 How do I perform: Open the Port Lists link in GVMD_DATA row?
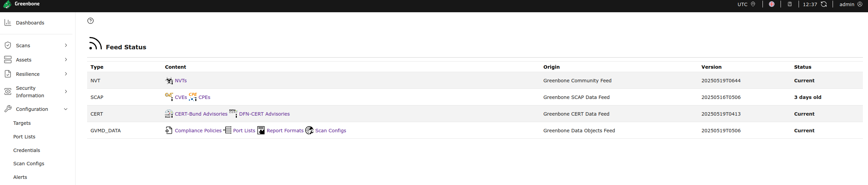244,131
